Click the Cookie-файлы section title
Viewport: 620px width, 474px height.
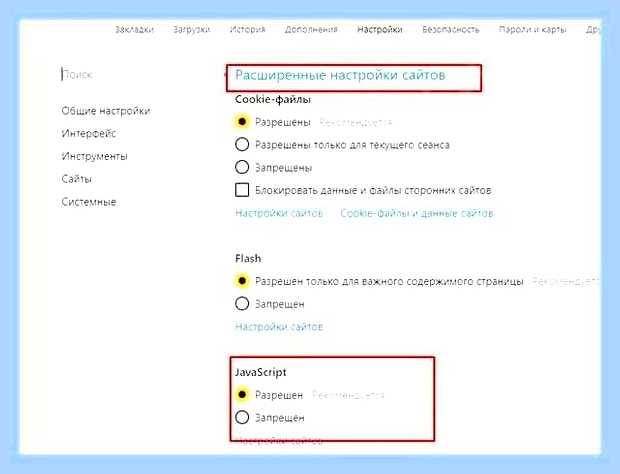point(273,99)
